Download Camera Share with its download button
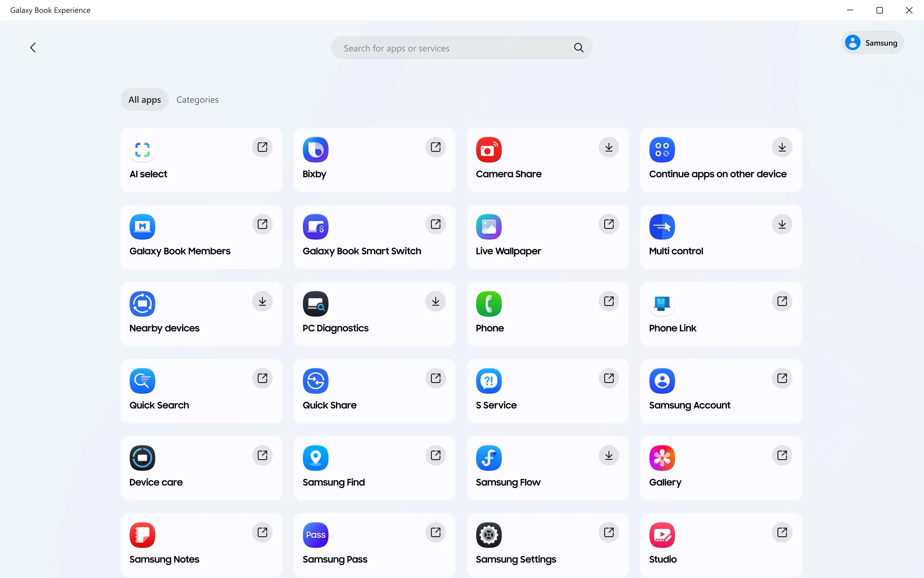The width and height of the screenshot is (924, 578). 609,147
